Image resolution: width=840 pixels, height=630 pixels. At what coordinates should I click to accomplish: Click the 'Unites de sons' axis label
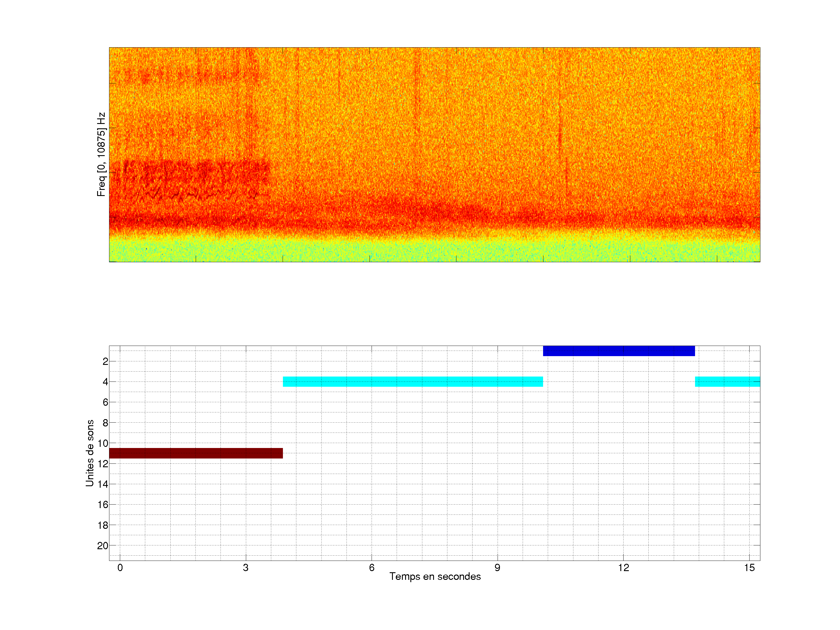(90, 453)
